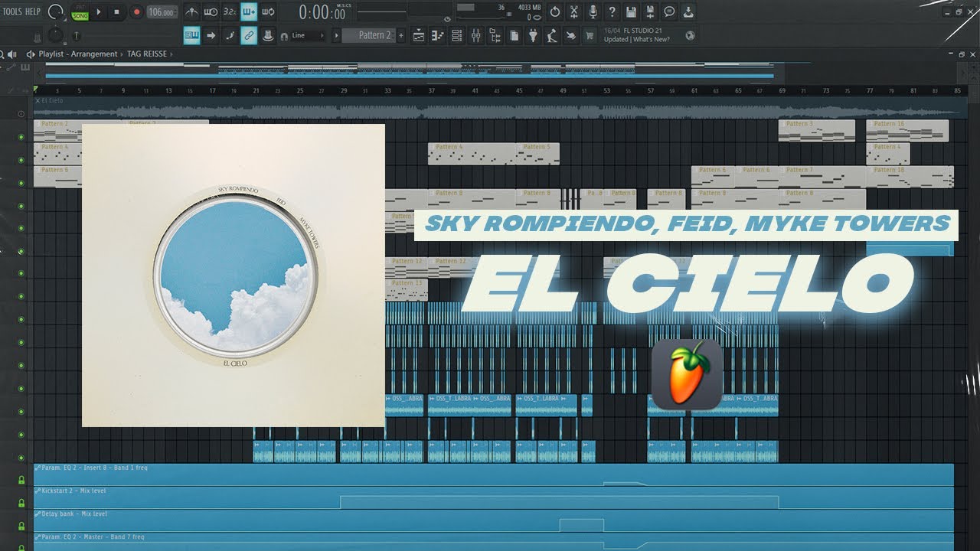This screenshot has height=551, width=980.
Task: Click the 0:00:00 time display
Action: (x=322, y=12)
